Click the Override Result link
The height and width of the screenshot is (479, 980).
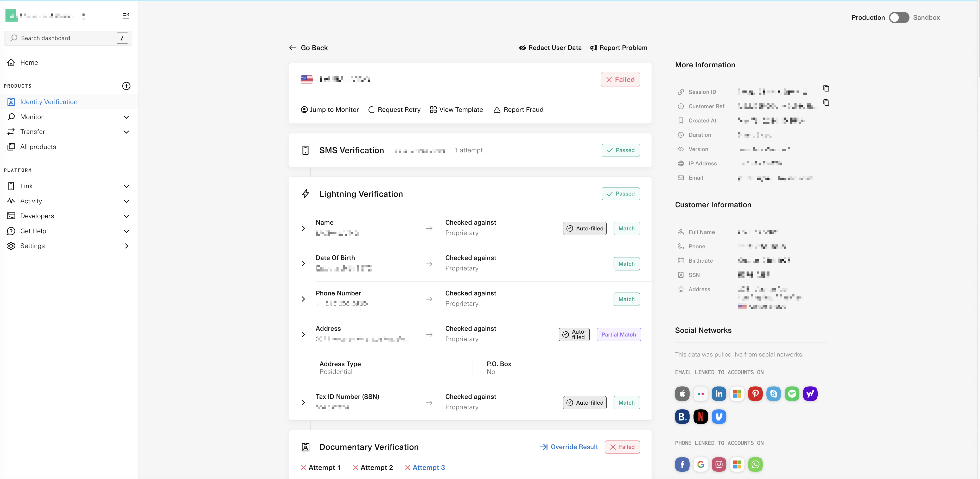[x=569, y=447]
